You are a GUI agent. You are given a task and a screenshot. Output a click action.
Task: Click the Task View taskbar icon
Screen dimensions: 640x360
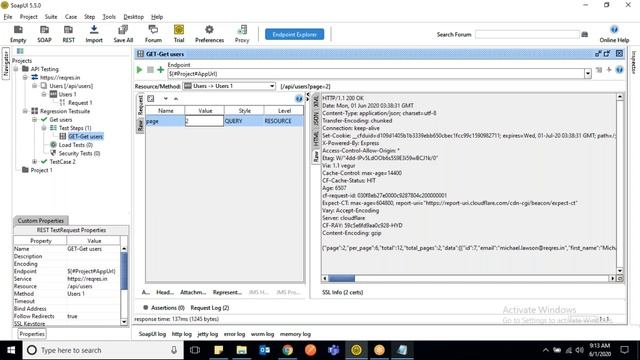195,350
